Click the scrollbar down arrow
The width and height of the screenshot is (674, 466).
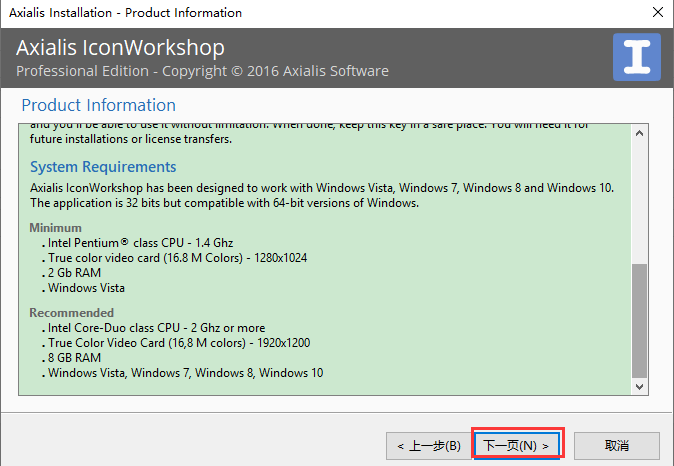[x=639, y=386]
